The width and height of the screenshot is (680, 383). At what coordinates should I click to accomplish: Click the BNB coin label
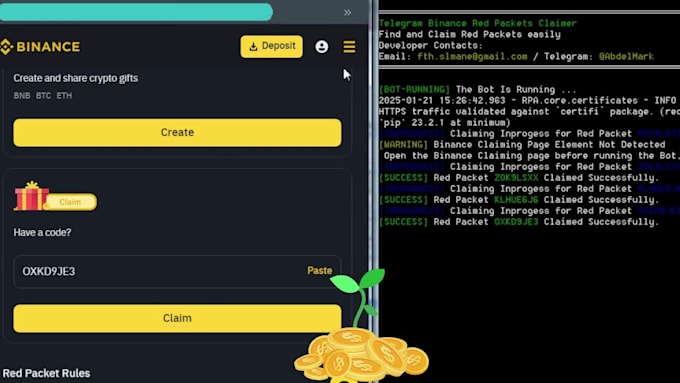(22, 95)
